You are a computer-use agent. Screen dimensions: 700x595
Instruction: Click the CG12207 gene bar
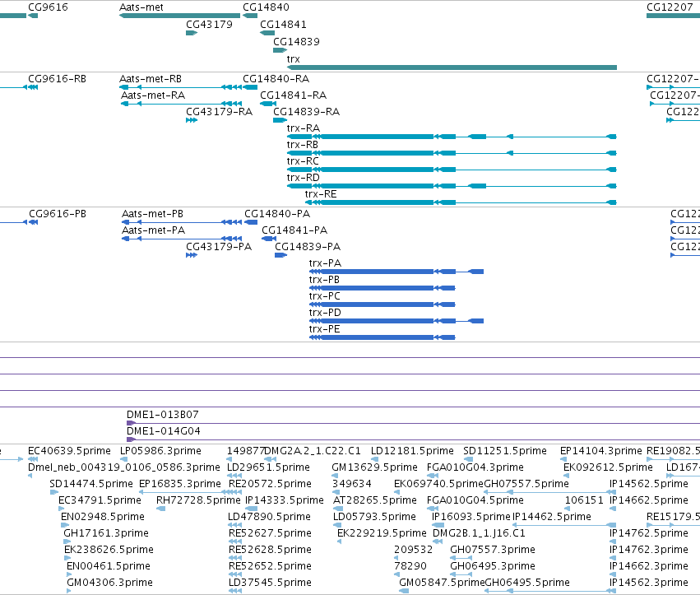pos(673,16)
